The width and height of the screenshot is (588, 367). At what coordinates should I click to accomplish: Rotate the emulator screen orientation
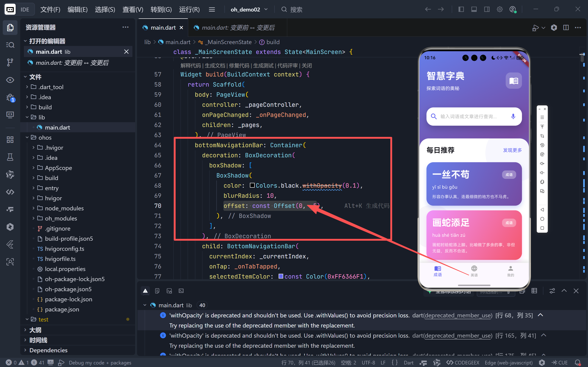point(542,182)
